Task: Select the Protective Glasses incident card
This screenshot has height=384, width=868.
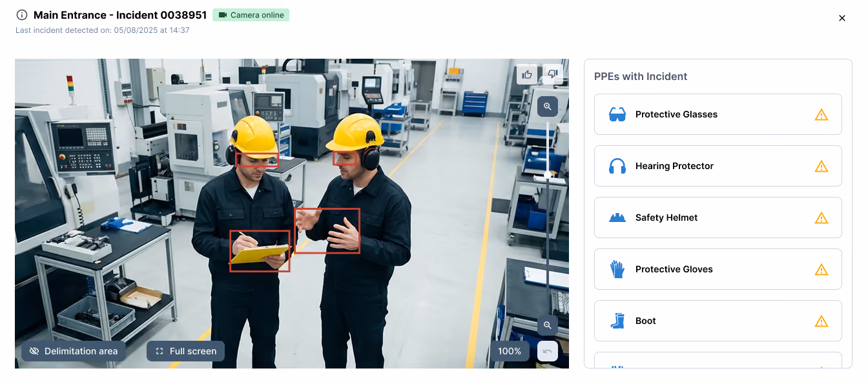Action: [x=718, y=114]
